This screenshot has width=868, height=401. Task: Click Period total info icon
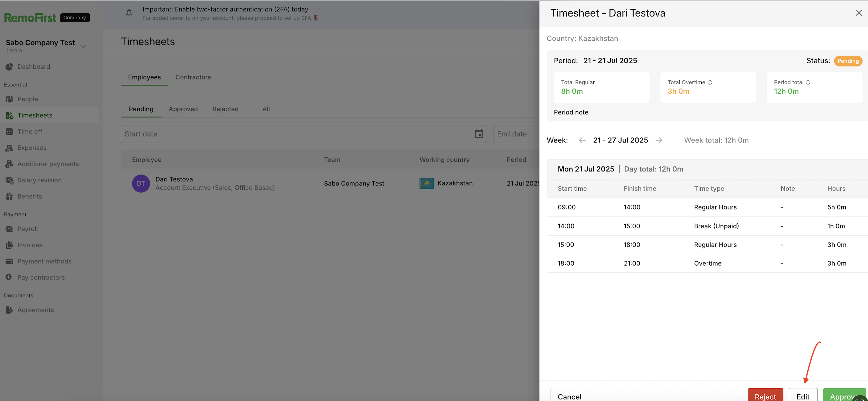[808, 82]
